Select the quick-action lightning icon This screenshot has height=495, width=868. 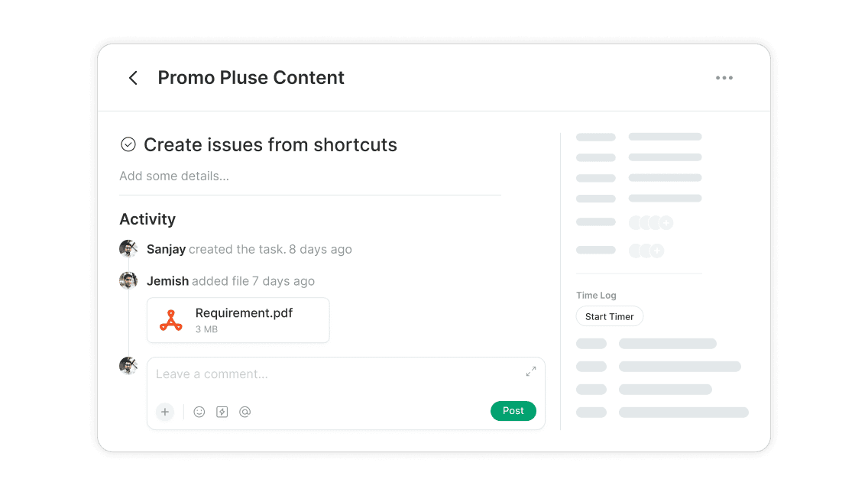(222, 412)
